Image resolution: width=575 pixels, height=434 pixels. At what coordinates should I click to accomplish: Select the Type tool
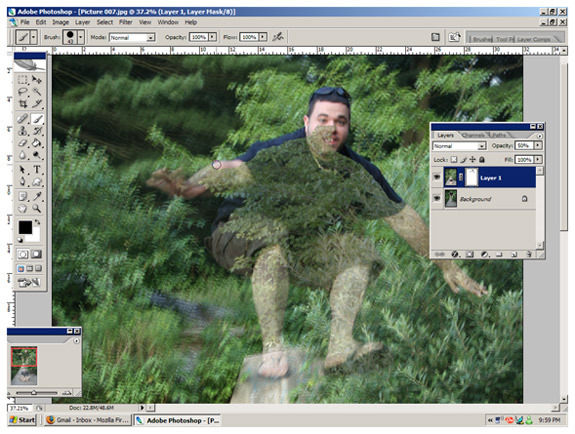(36, 170)
